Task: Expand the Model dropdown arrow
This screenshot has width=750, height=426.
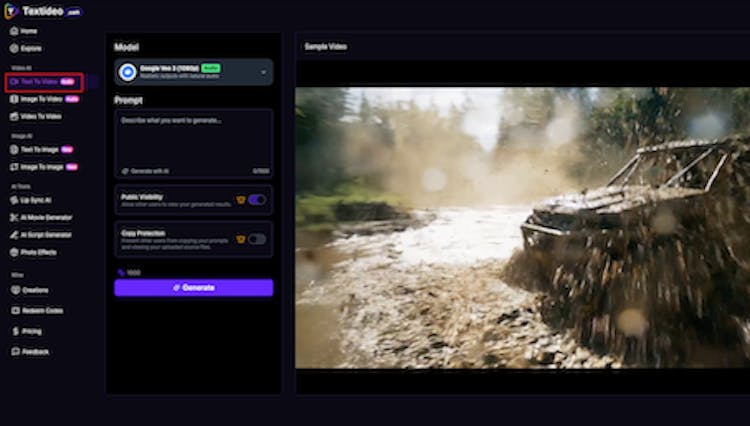Action: tap(264, 72)
